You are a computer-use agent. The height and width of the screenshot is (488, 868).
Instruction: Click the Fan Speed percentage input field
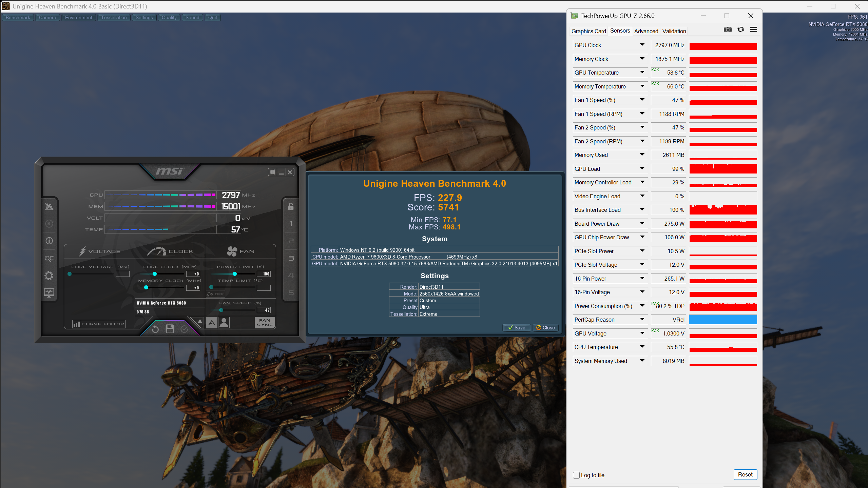[x=264, y=310]
